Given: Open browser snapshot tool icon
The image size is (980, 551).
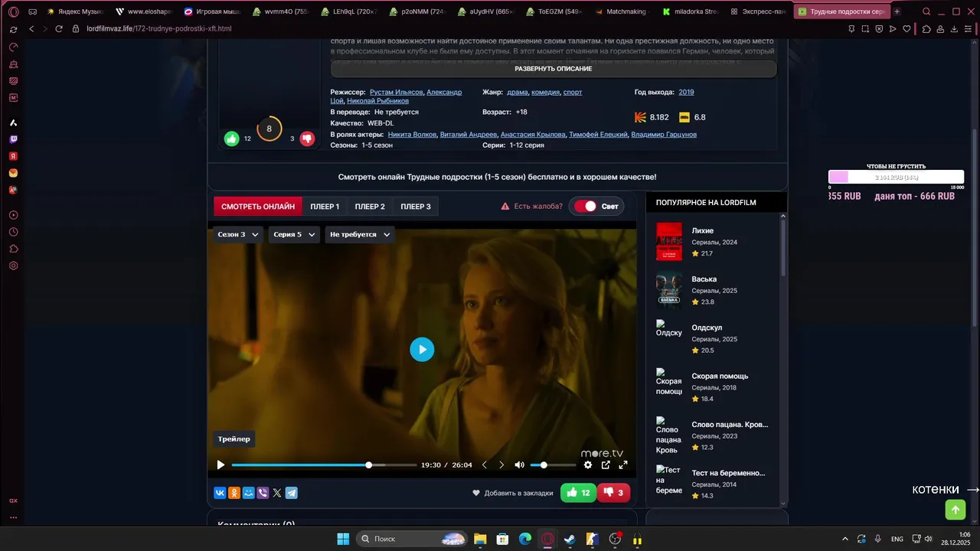Looking at the screenshot, I should (x=865, y=28).
